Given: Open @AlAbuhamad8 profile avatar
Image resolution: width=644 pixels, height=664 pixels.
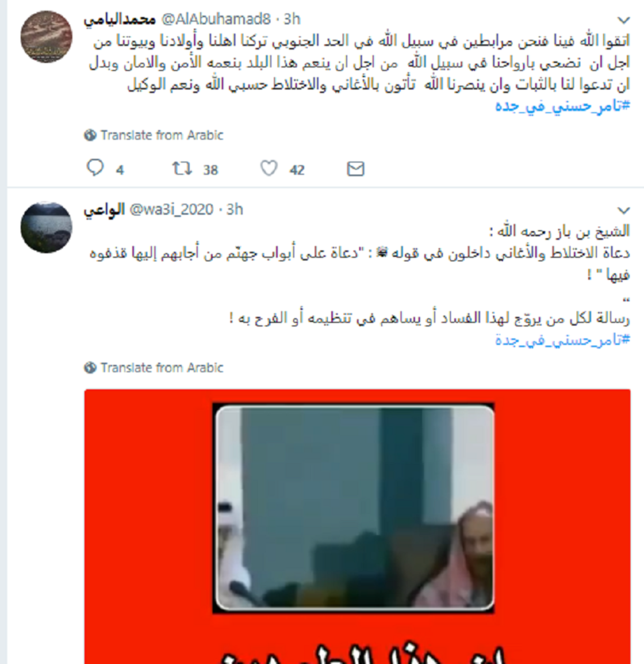Looking at the screenshot, I should (x=46, y=36).
